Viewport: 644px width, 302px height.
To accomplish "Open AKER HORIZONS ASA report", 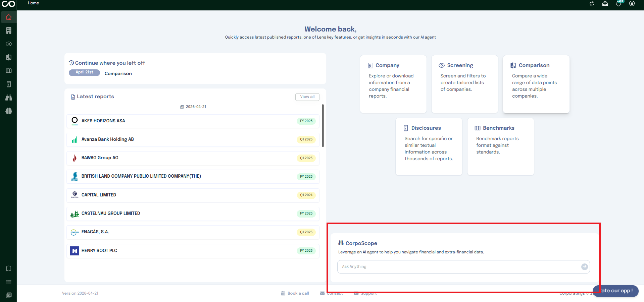I will [x=193, y=121].
